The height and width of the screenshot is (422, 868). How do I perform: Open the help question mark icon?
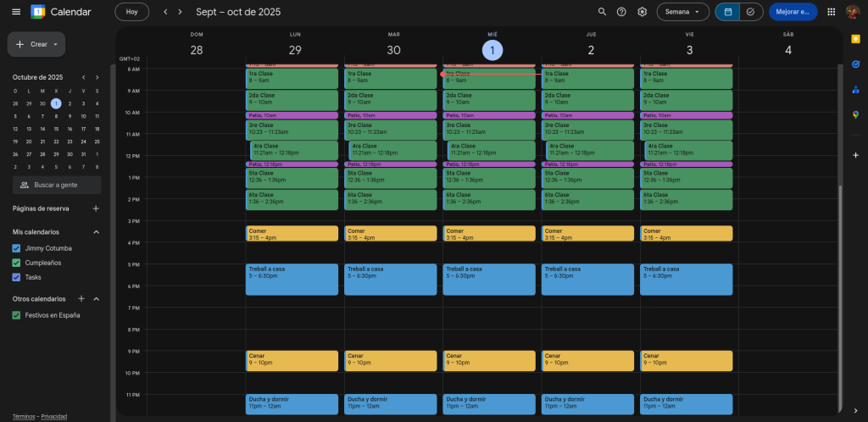click(622, 12)
